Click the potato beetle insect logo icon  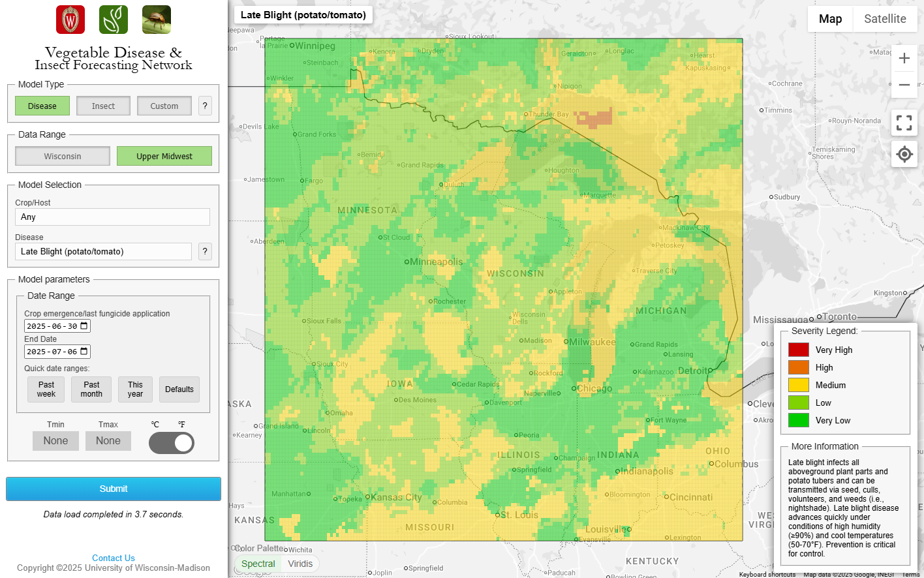coord(157,20)
